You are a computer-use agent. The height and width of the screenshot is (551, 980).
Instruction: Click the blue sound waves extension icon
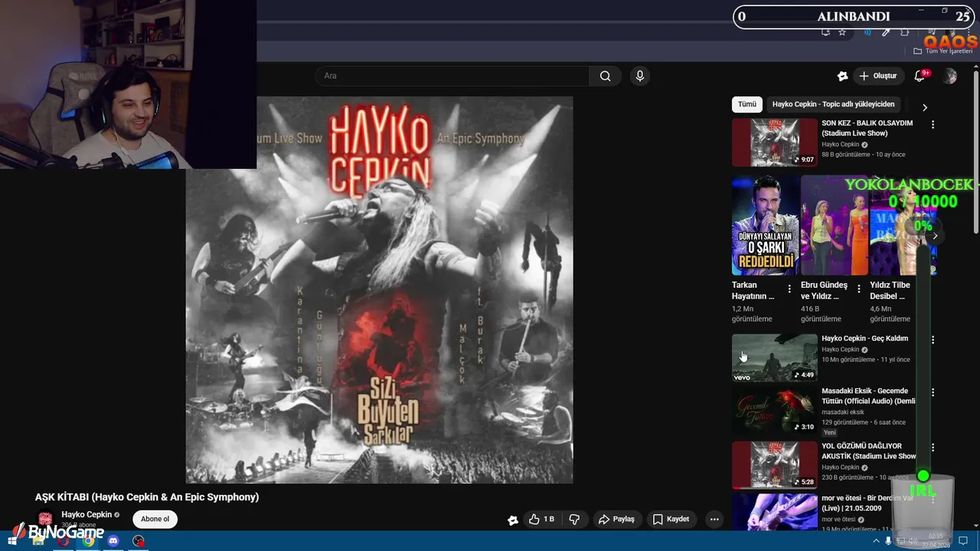[x=867, y=32]
